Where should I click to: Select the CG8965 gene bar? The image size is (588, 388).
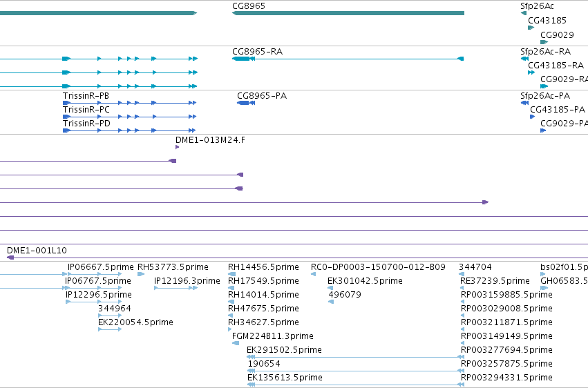point(348,13)
